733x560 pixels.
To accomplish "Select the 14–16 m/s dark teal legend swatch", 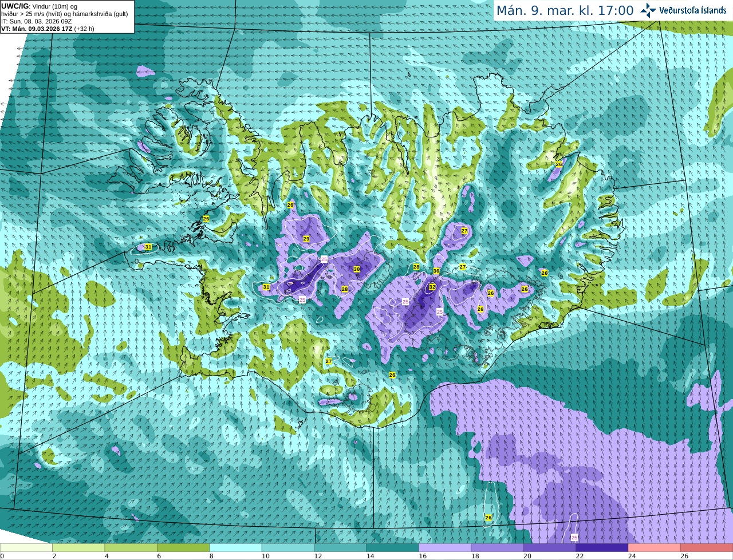I will pos(393,547).
